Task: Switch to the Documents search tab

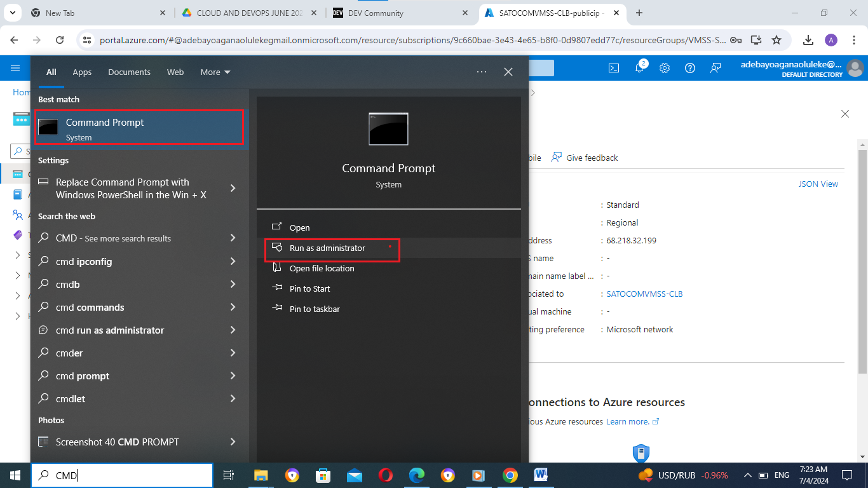Action: pyautogui.click(x=129, y=72)
